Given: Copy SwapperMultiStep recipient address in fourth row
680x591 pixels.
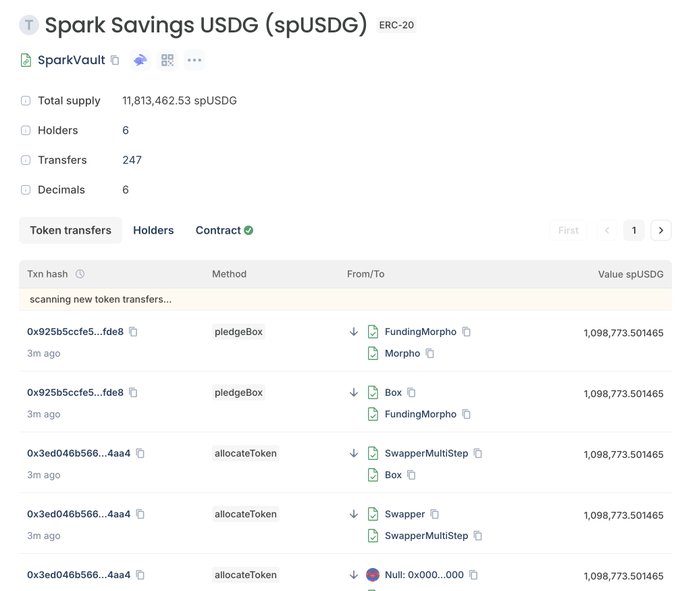Looking at the screenshot, I should tap(478, 535).
